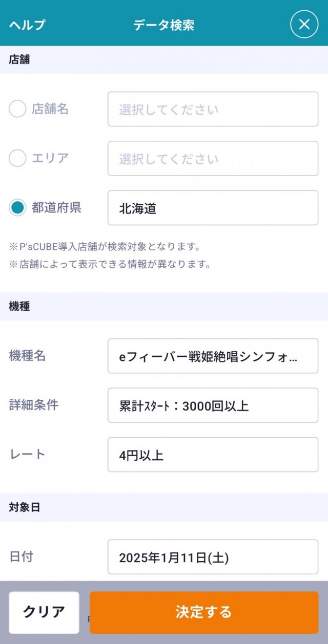Viewport: 328px width, 644px height.
Task: Open the 詳細条件 累計スタート field
Action: click(x=213, y=405)
